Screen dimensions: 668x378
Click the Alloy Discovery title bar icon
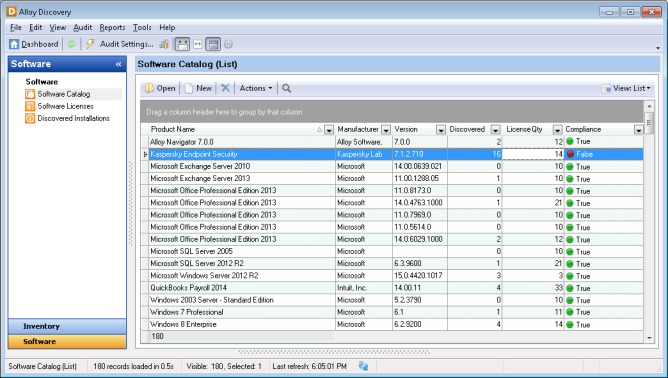tap(12, 12)
